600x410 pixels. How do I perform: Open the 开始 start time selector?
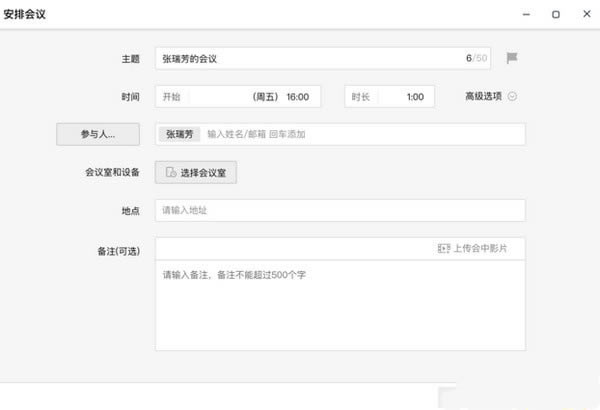click(238, 96)
